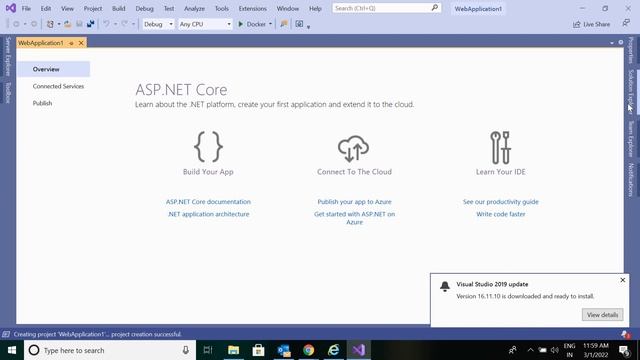The height and width of the screenshot is (360, 640).
Task: Open the document tab list dropdown arrow
Action: [x=612, y=43]
